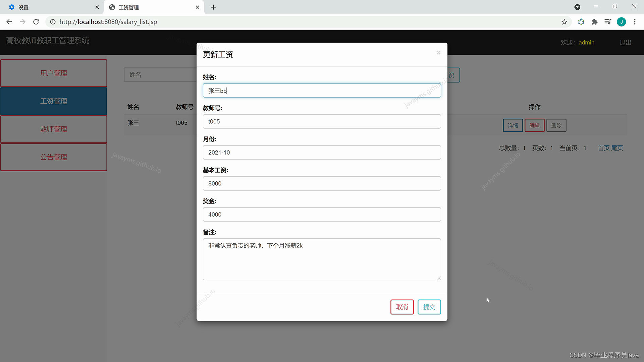
Task: Click the 详情 button for 张三
Action: coord(513,125)
